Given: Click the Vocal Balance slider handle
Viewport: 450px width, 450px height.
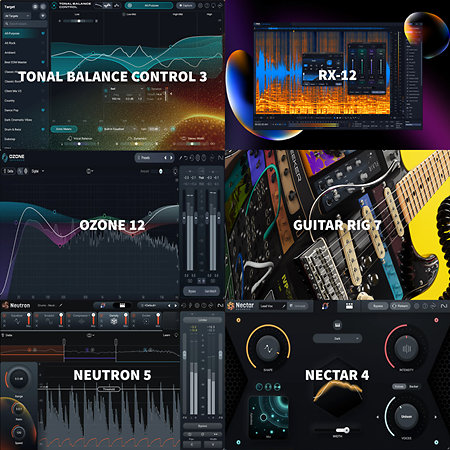Looking at the screenshot, I should [x=79, y=144].
